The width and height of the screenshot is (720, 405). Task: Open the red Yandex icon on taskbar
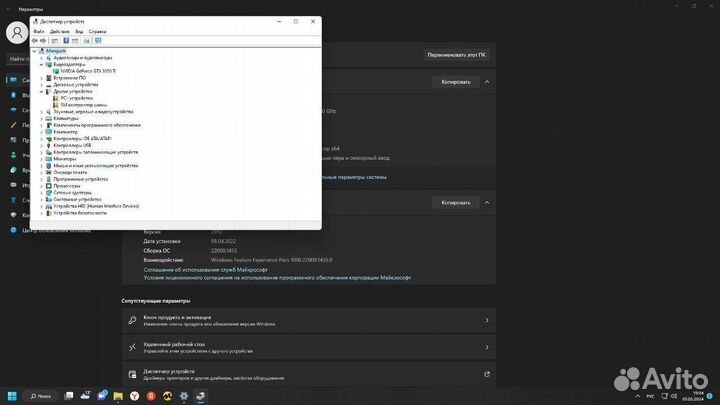pyautogui.click(x=151, y=396)
